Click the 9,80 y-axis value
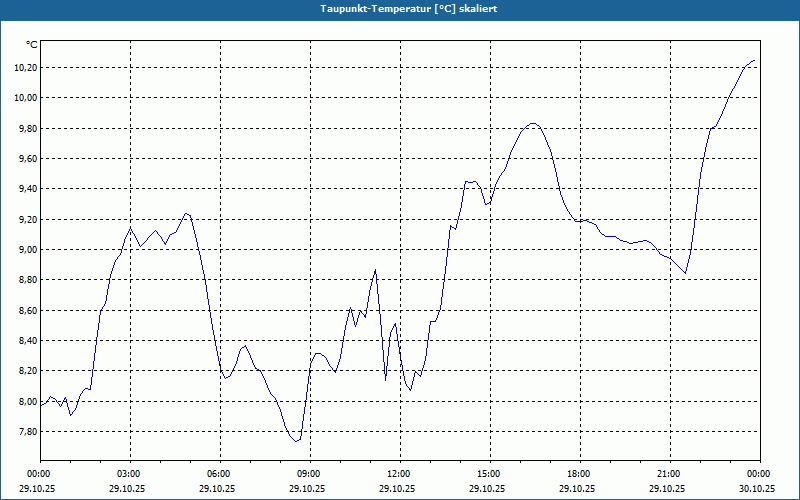800x500 pixels. click(29, 129)
